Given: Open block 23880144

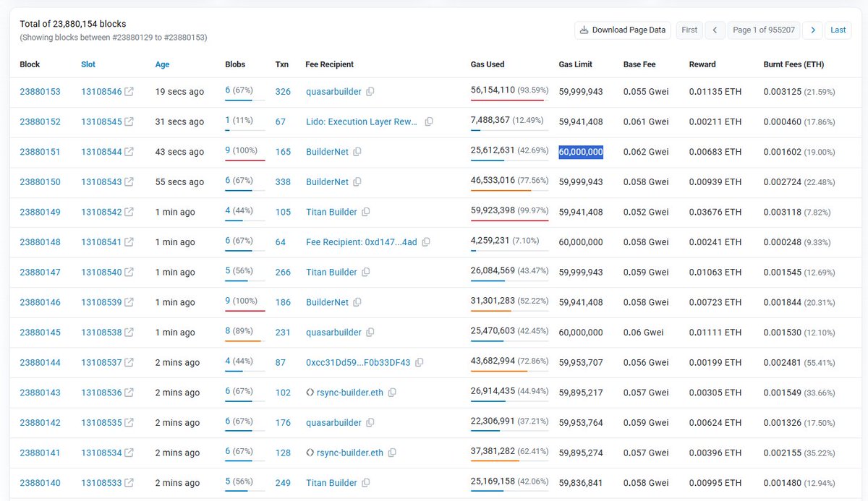Looking at the screenshot, I should click(40, 362).
